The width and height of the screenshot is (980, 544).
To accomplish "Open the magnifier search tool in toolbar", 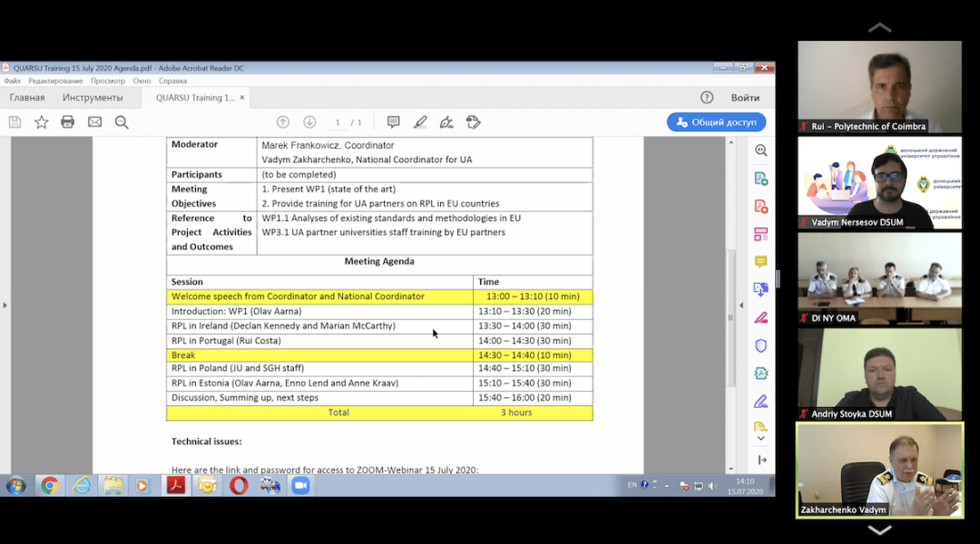I will coord(122,122).
